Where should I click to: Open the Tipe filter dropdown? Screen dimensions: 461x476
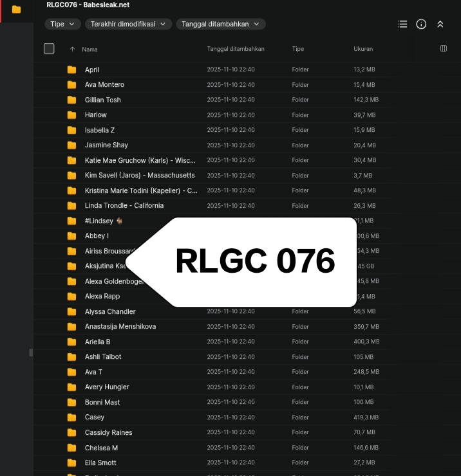click(62, 24)
